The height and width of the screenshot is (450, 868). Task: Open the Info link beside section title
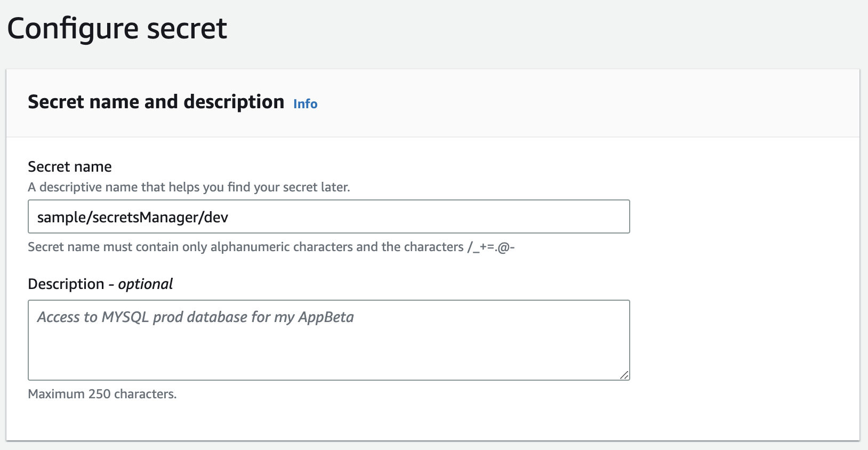(305, 104)
